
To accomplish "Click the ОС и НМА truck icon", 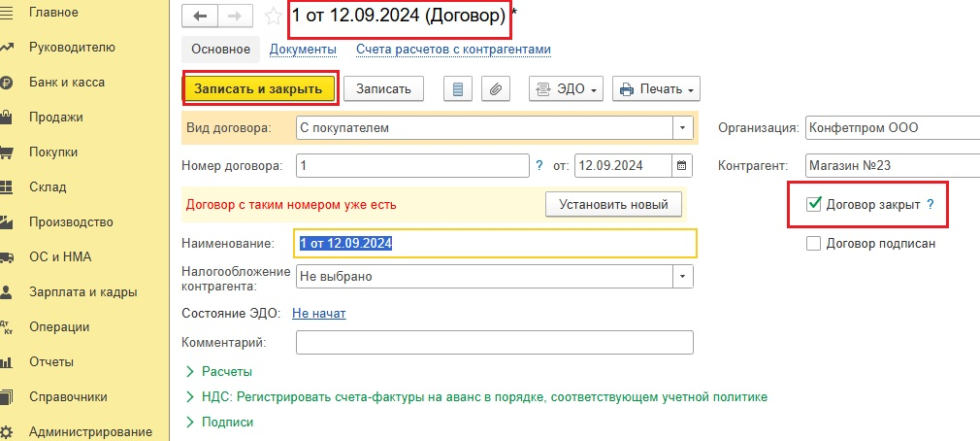I will click(6, 257).
